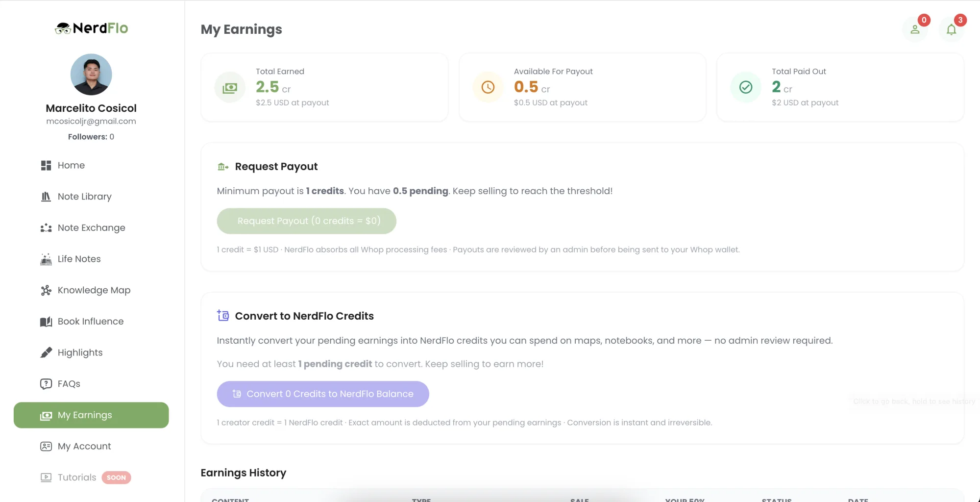Click the 0.5 cr available payout value
The height and width of the screenshot is (502, 980).
coord(532,87)
